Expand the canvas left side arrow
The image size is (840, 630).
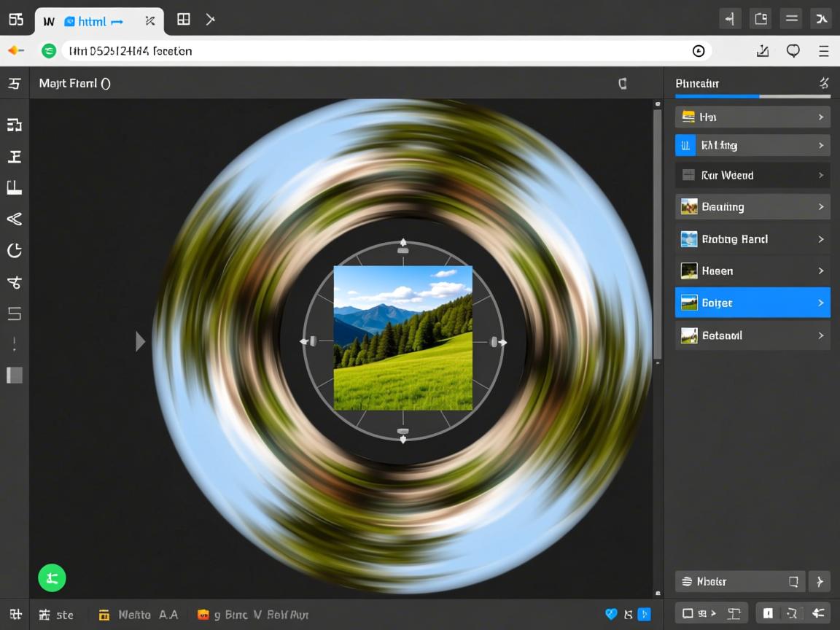tap(140, 341)
